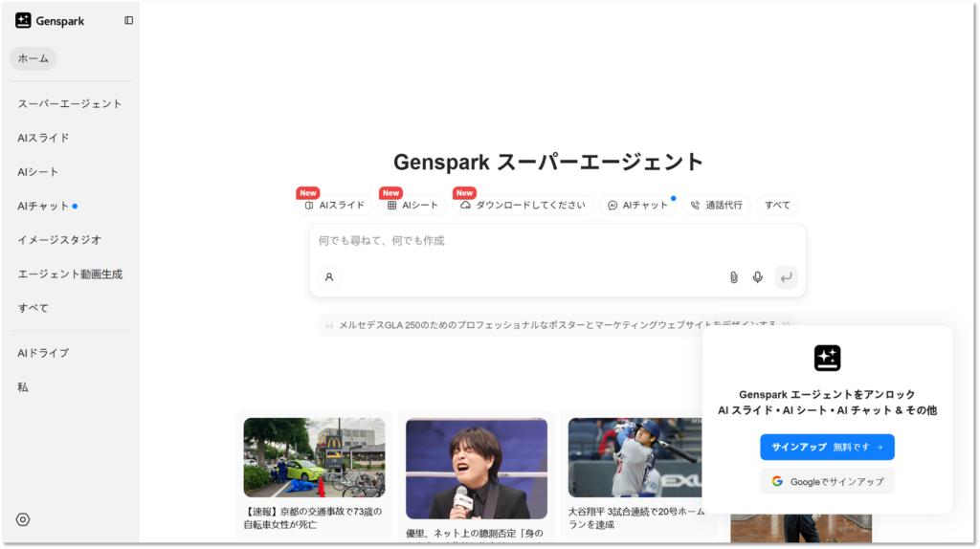
Task: Click headline 京都の交通事故で73歳の自転車女性が死亡
Action: [313, 517]
